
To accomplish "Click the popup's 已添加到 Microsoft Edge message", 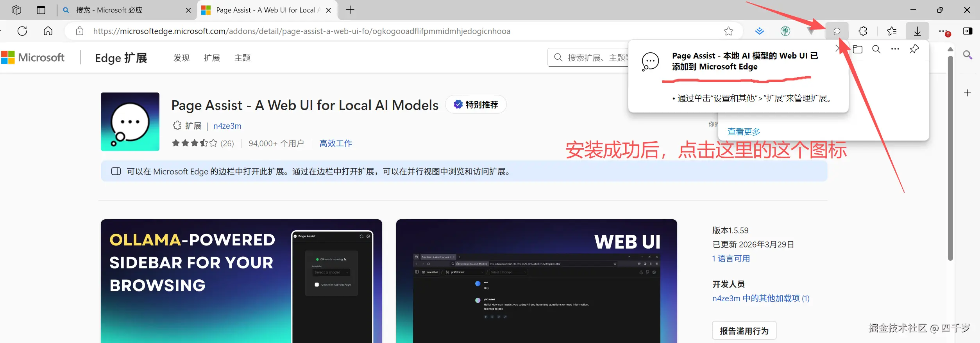I will [x=745, y=61].
